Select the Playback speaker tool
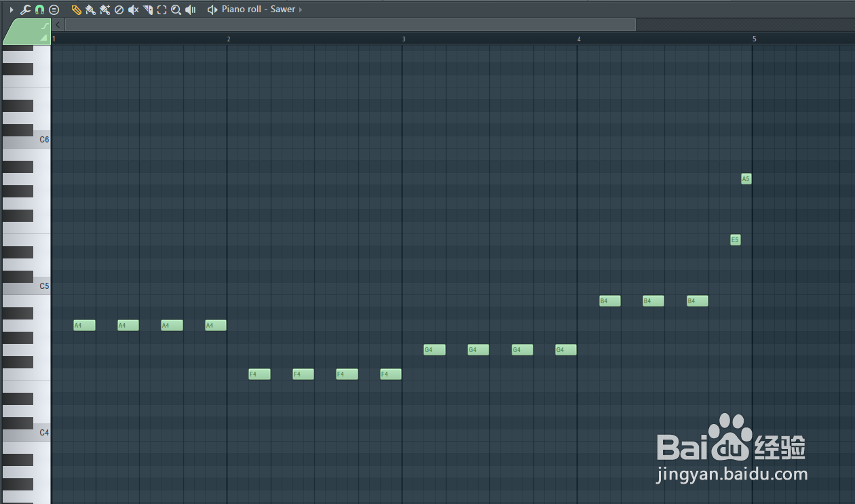 coord(190,9)
